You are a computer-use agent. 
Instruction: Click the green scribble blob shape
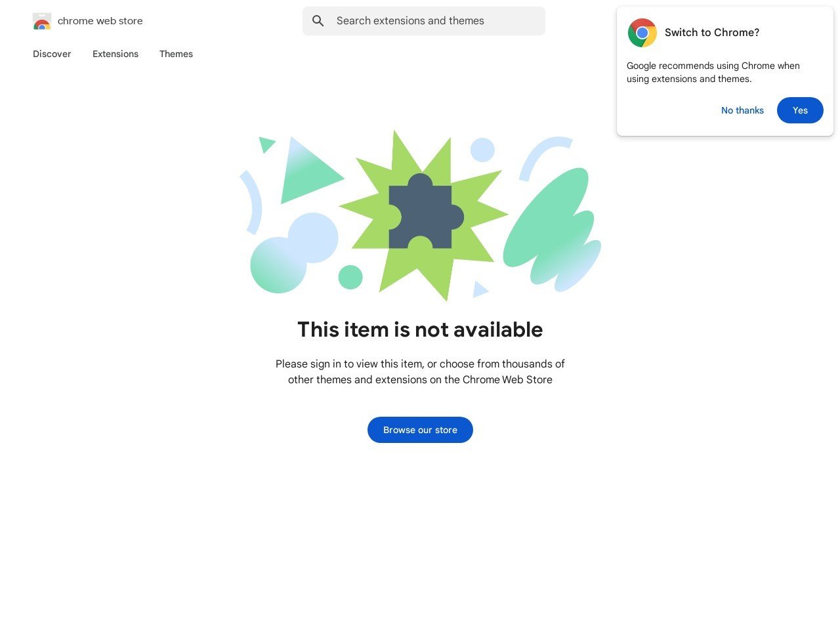tap(553, 230)
